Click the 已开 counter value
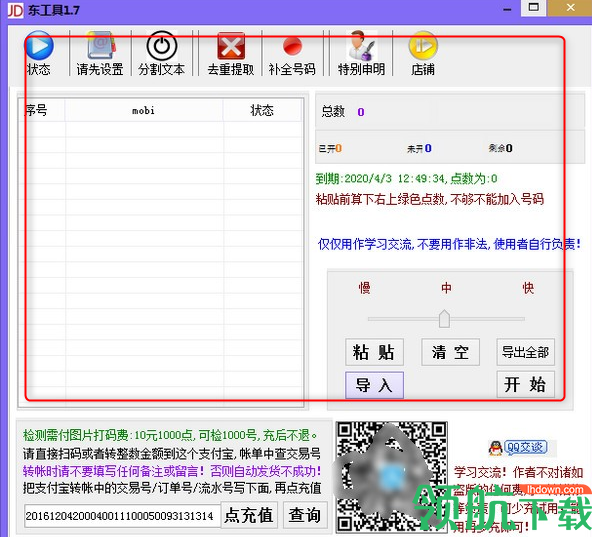Screen dimensions: 592x537 pos(338,148)
